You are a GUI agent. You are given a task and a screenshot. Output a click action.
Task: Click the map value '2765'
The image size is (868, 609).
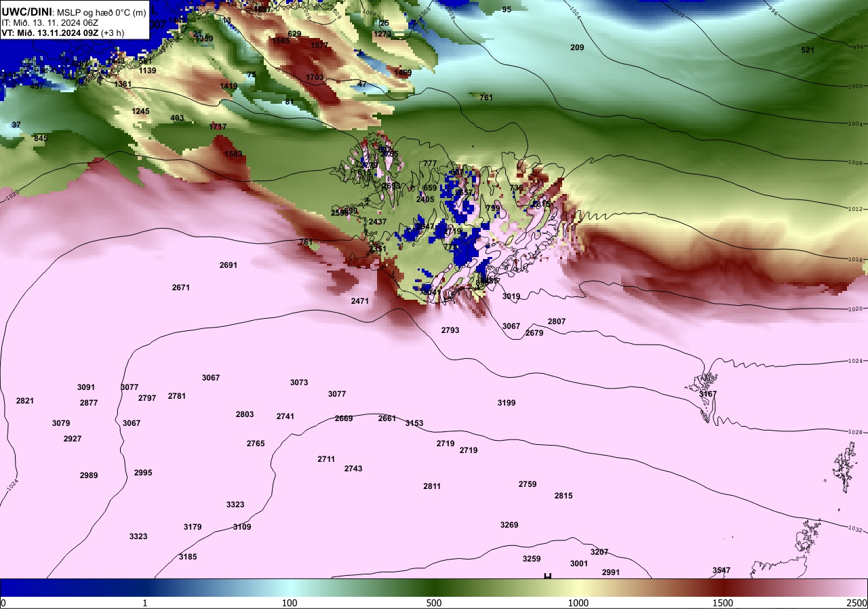256,444
